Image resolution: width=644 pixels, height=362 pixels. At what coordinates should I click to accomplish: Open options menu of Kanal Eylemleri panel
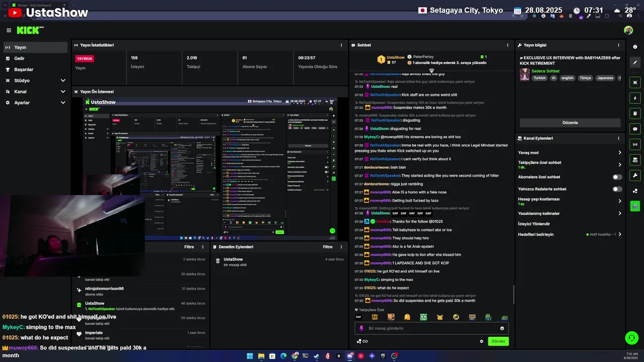click(618, 138)
